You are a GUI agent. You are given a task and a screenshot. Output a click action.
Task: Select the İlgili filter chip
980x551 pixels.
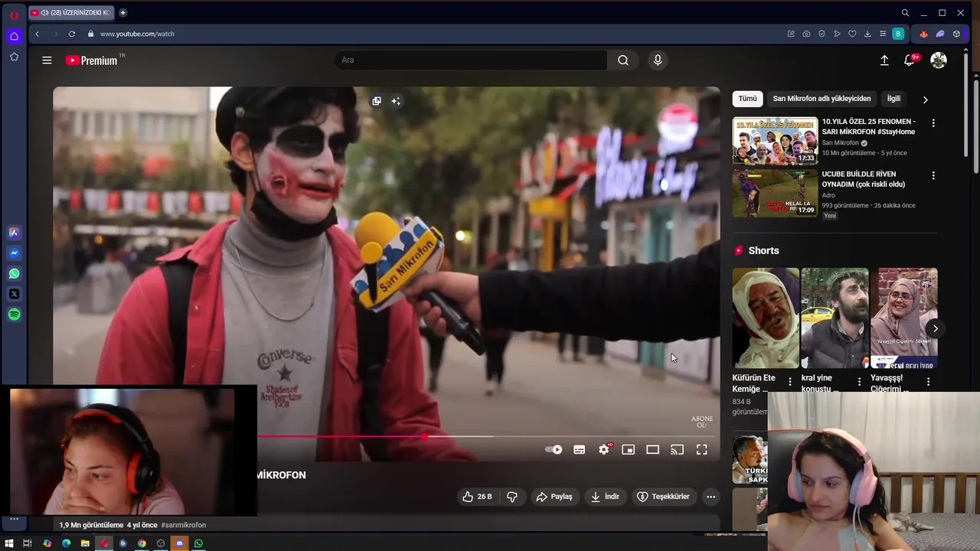(x=893, y=99)
